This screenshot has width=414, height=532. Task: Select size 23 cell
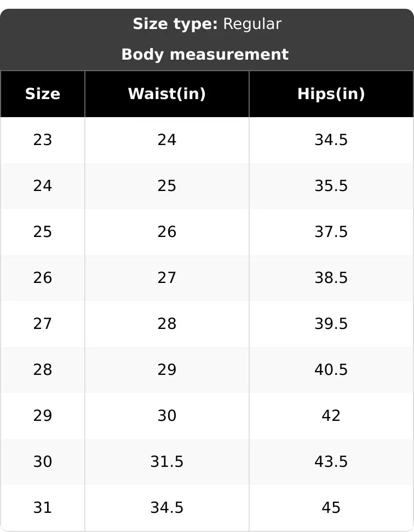pos(42,140)
